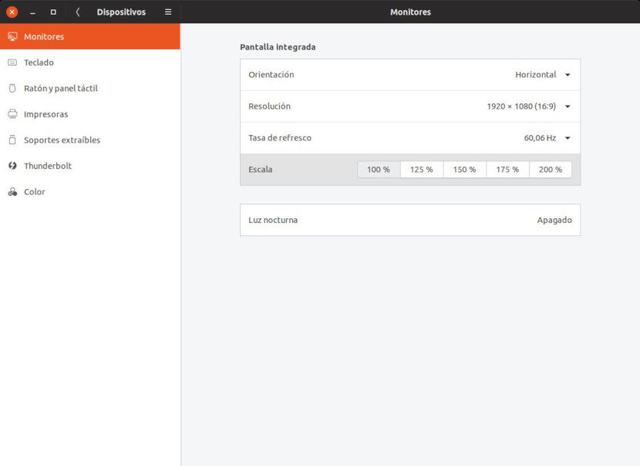Open the Luz nocturna settings row
This screenshot has width=640, height=466.
point(410,220)
